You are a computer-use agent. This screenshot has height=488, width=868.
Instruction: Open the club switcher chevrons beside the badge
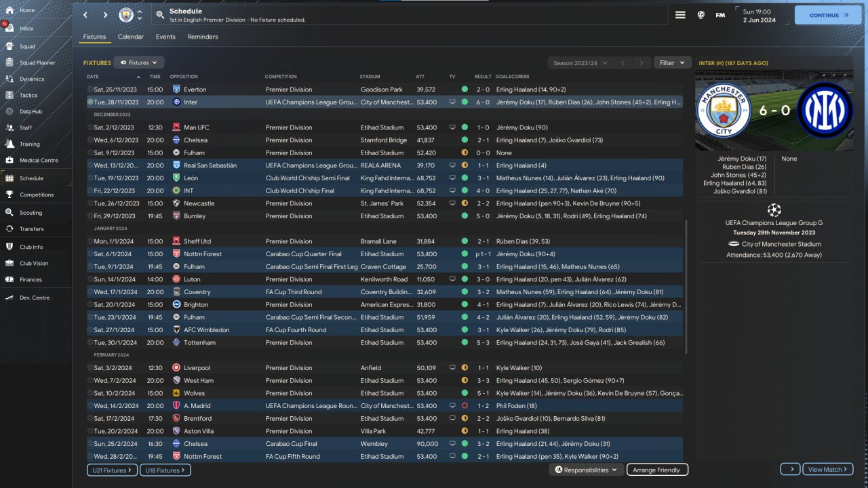[x=140, y=15]
